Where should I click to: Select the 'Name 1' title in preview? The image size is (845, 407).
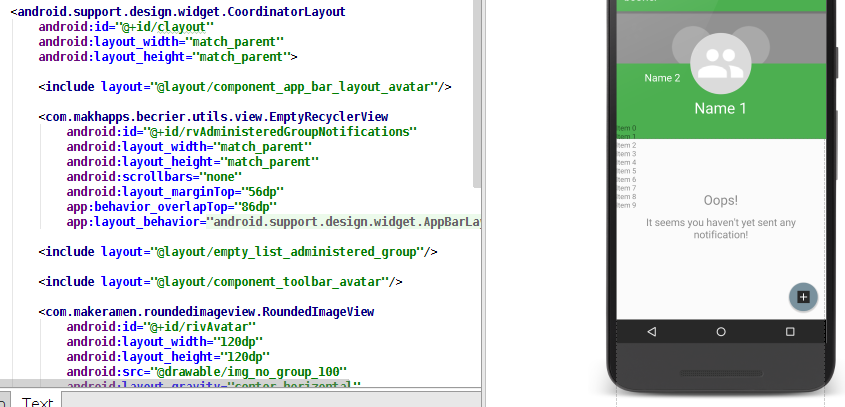720,108
